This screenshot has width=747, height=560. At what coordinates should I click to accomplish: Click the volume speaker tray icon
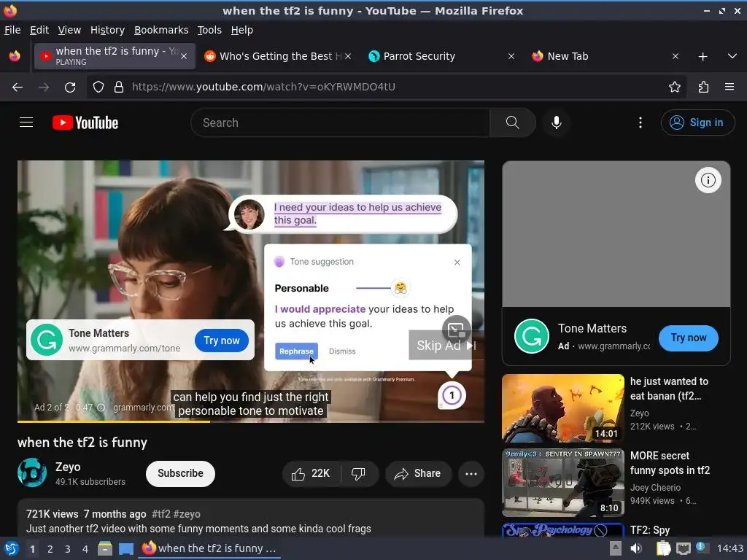click(636, 548)
